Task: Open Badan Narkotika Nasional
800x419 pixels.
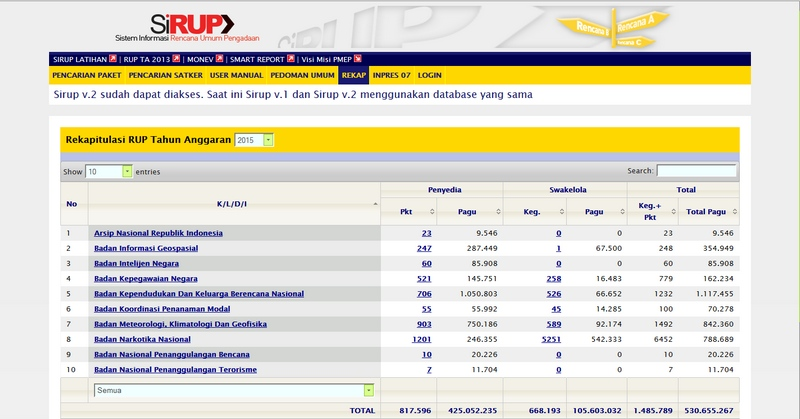Action: 142,339
